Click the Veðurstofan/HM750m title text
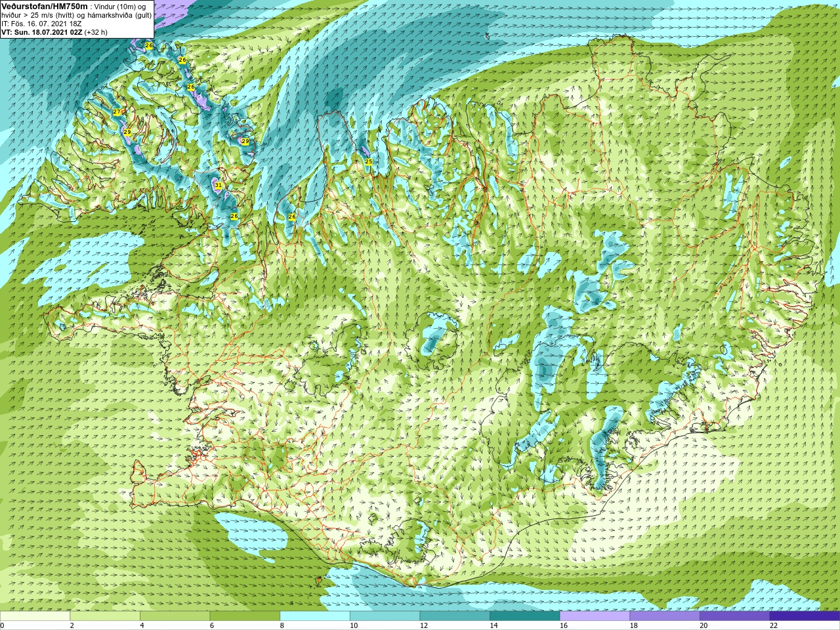This screenshot has width=840, height=630. tap(45, 6)
